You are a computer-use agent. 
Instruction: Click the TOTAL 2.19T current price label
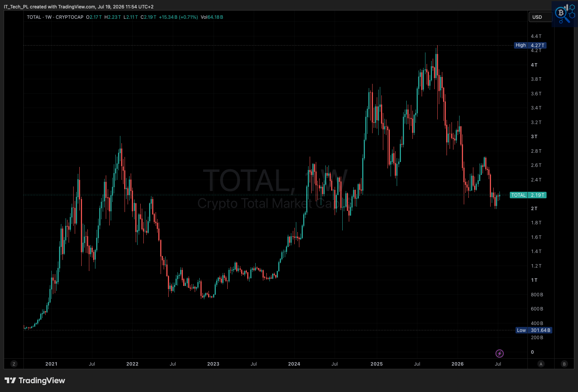[x=528, y=195]
